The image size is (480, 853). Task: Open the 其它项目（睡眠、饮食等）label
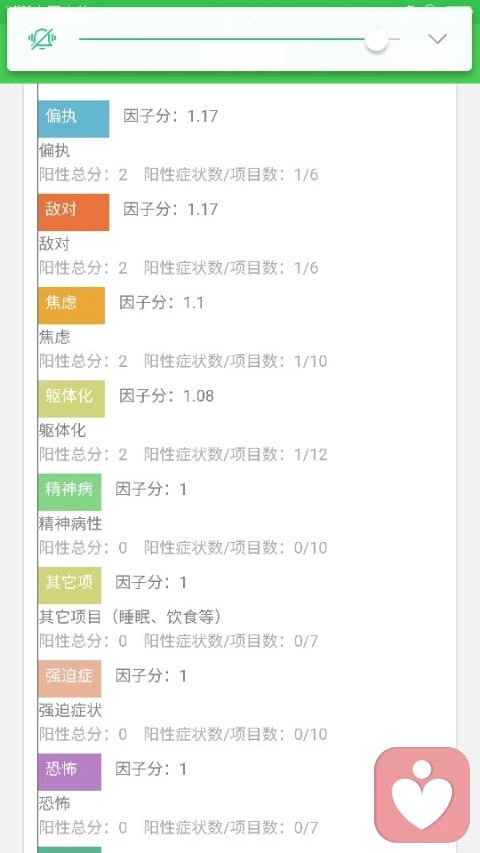(131, 617)
